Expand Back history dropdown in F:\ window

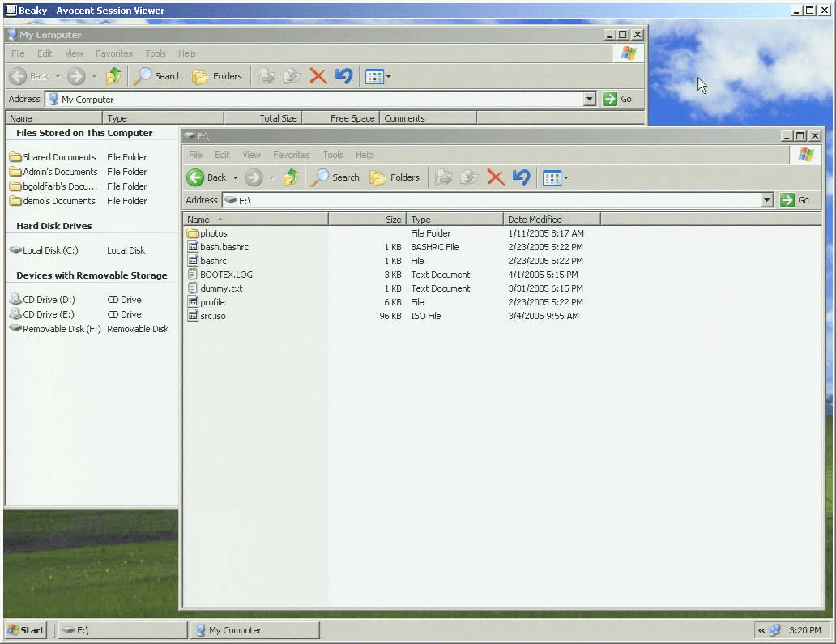click(x=235, y=178)
